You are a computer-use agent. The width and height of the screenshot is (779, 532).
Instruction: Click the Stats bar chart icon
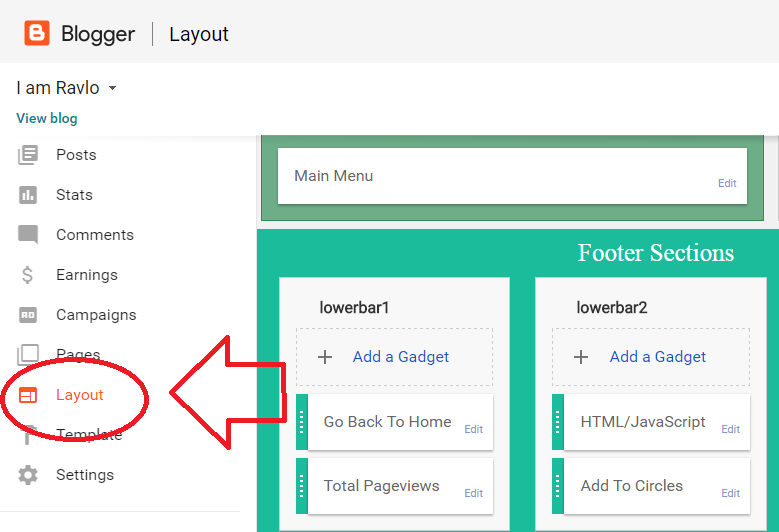click(28, 195)
